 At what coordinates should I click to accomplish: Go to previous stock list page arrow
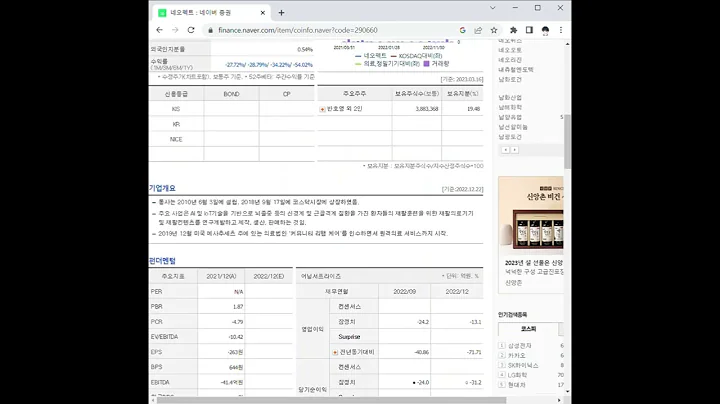point(505,150)
